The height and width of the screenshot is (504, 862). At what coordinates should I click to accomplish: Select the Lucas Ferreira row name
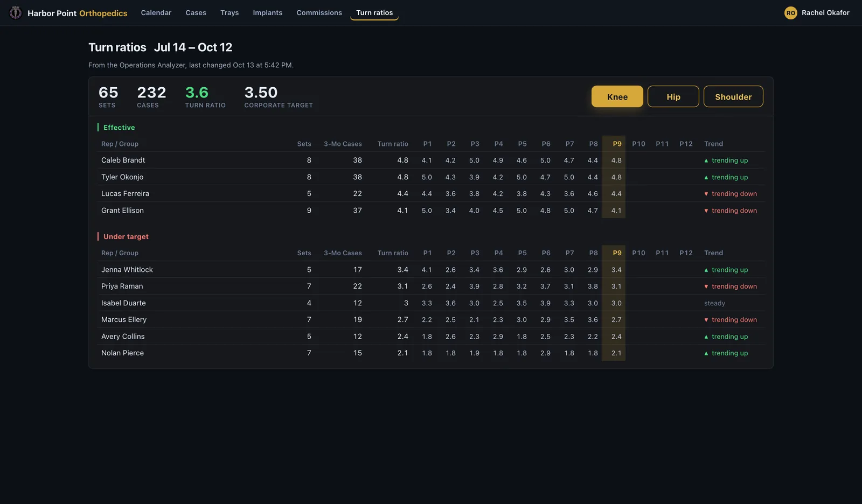tap(125, 194)
